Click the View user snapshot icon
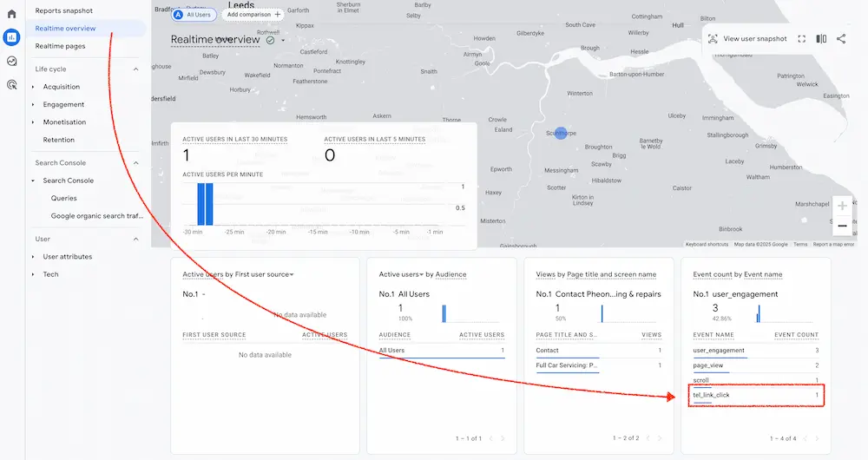 713,39
